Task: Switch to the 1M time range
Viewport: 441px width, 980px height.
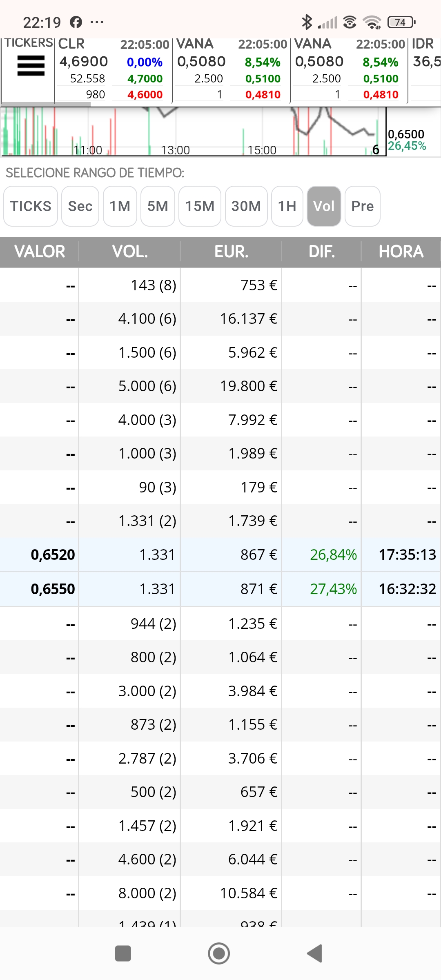Action: click(x=120, y=206)
